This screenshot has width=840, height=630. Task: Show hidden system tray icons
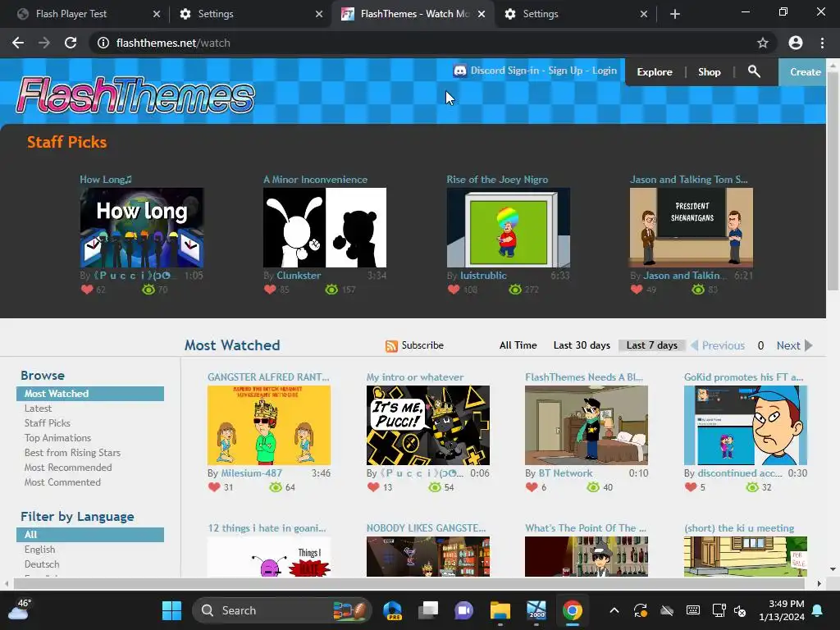(614, 610)
